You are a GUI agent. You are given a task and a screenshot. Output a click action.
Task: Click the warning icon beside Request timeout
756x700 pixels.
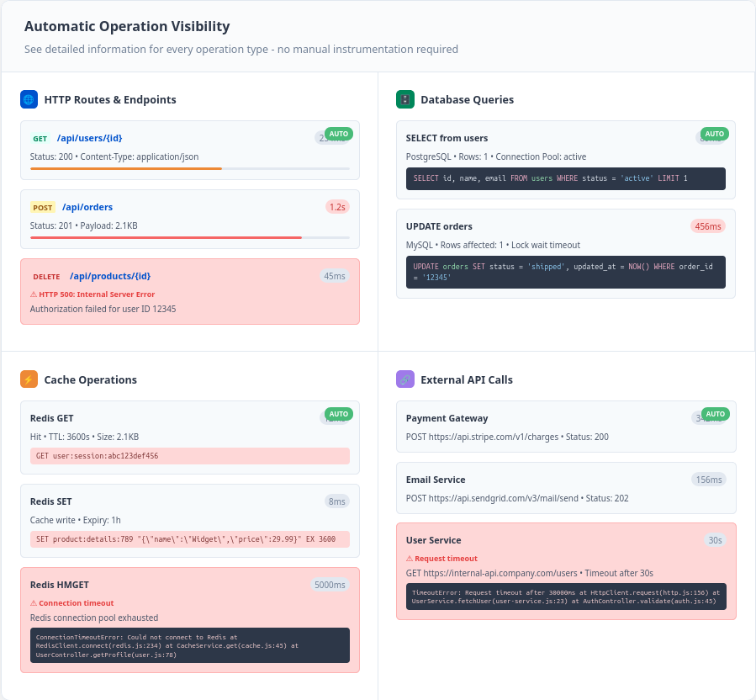(x=410, y=559)
